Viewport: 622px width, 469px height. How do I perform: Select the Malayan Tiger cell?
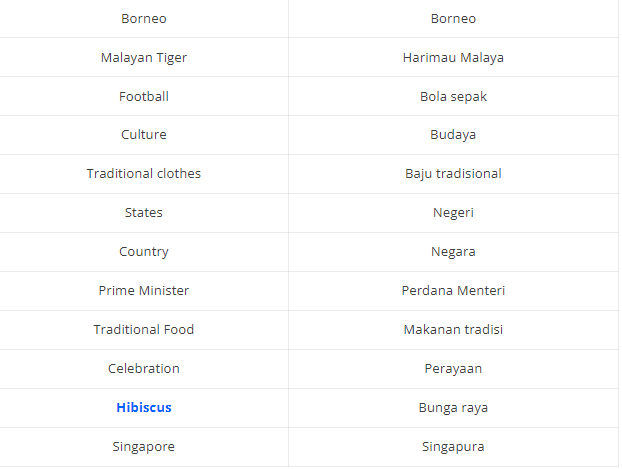point(144,58)
